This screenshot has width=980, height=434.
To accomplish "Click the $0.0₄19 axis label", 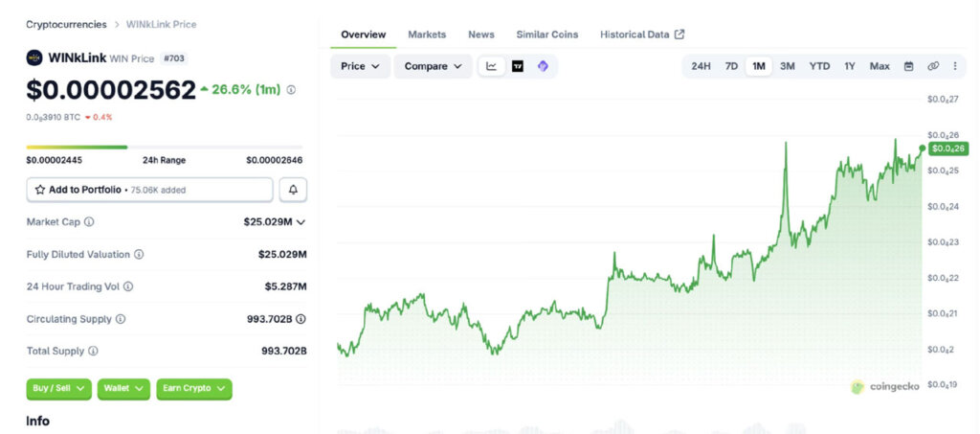I will point(943,384).
